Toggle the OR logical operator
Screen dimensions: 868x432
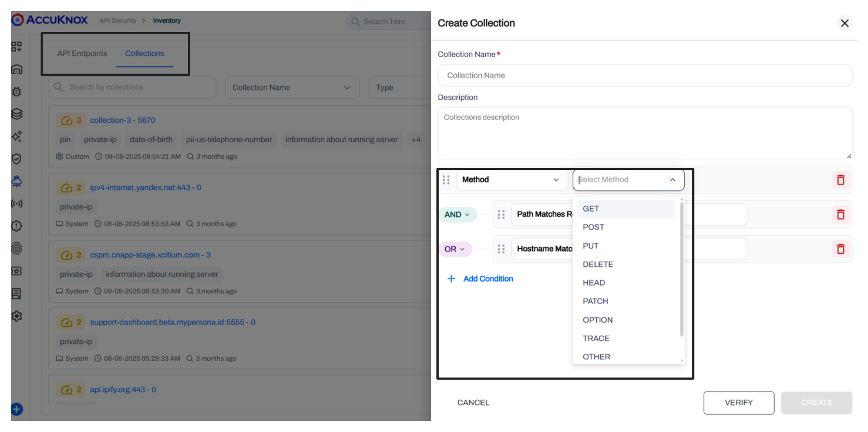tap(455, 249)
